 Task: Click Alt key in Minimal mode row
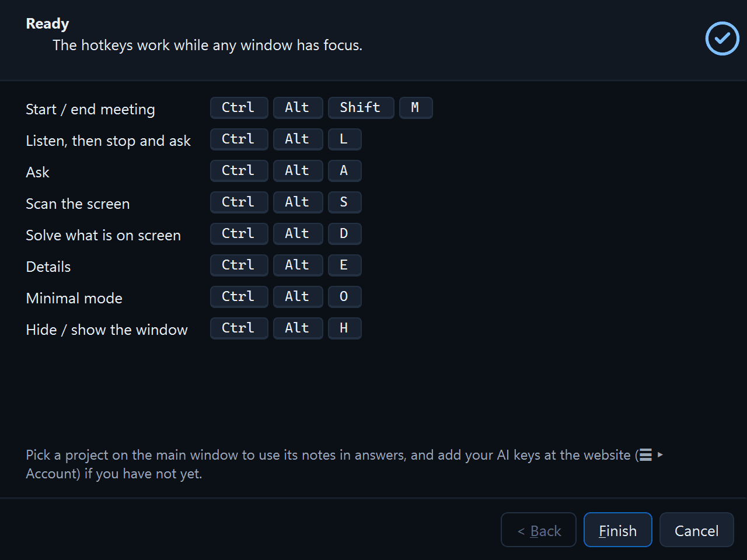[x=298, y=297]
